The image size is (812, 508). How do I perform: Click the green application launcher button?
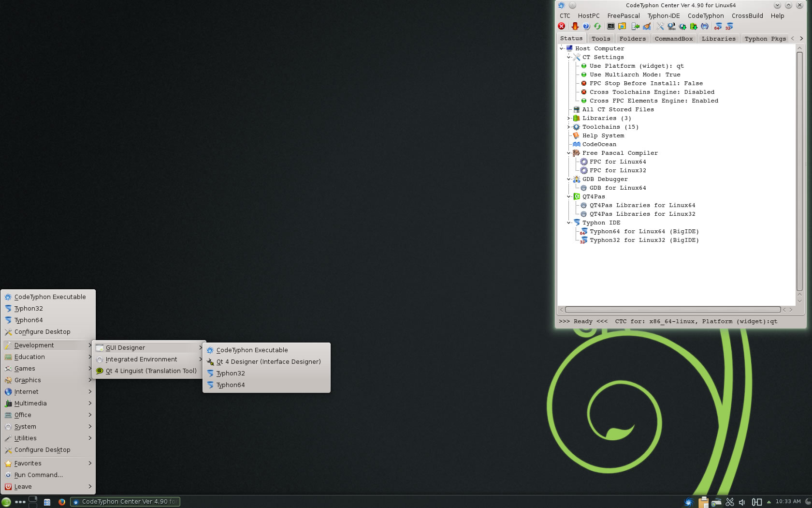point(6,502)
